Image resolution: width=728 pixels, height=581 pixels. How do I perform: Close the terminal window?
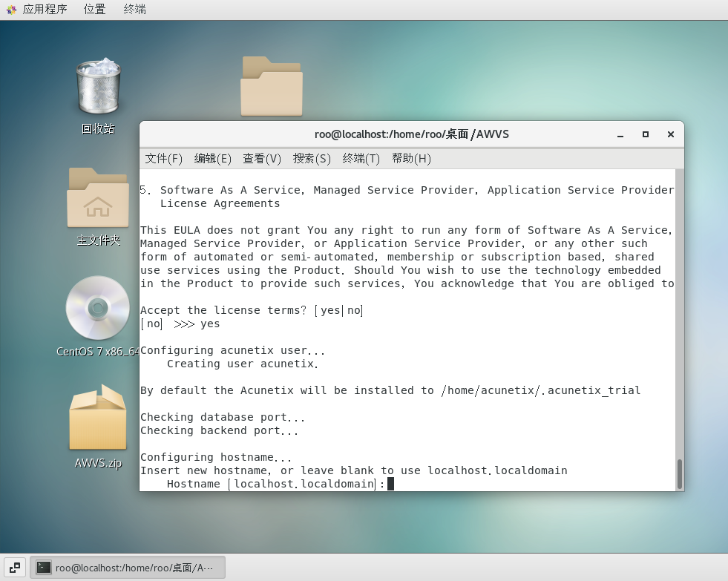point(670,134)
